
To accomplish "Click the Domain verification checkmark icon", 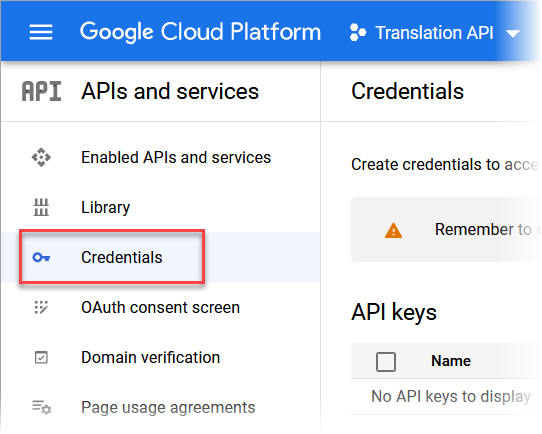I will tap(41, 357).
